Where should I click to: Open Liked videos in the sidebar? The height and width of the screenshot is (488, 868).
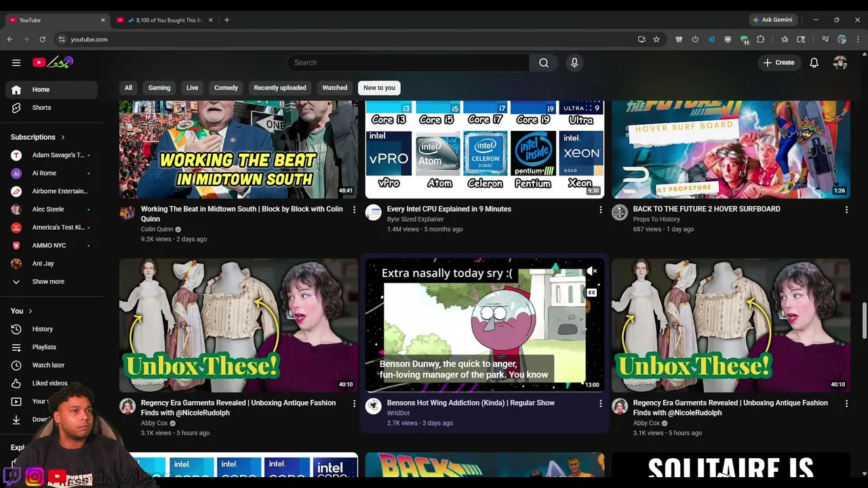point(52,383)
